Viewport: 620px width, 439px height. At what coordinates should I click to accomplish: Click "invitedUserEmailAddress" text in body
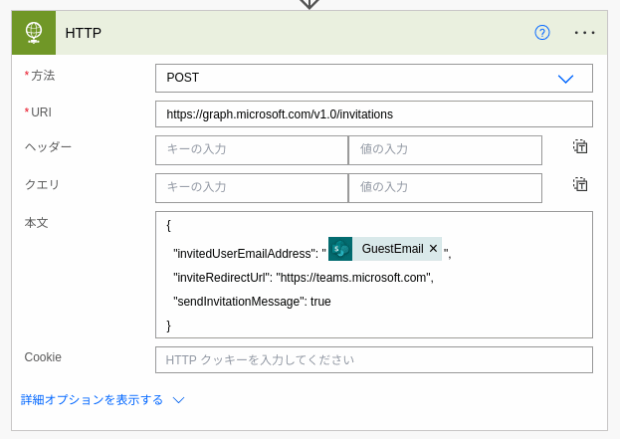(244, 254)
